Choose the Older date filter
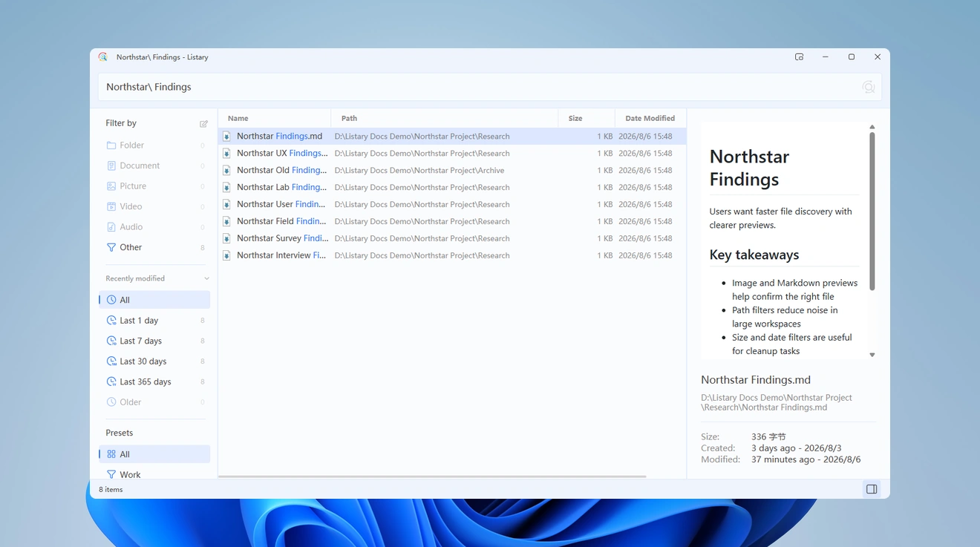 pyautogui.click(x=154, y=402)
